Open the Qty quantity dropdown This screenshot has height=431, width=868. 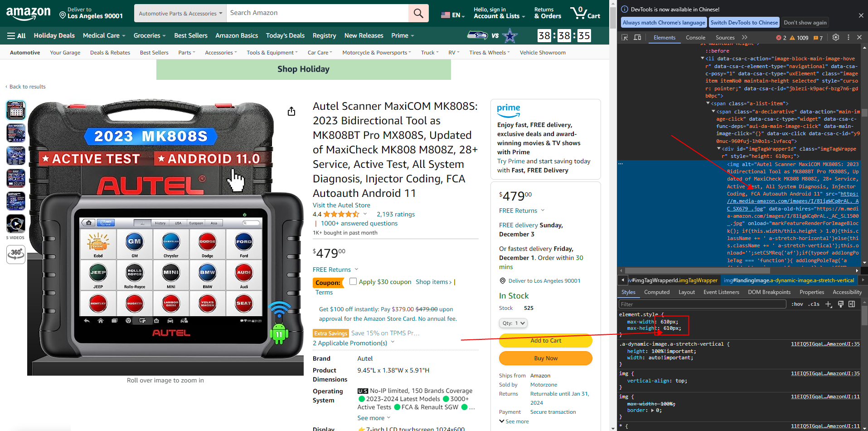click(514, 323)
